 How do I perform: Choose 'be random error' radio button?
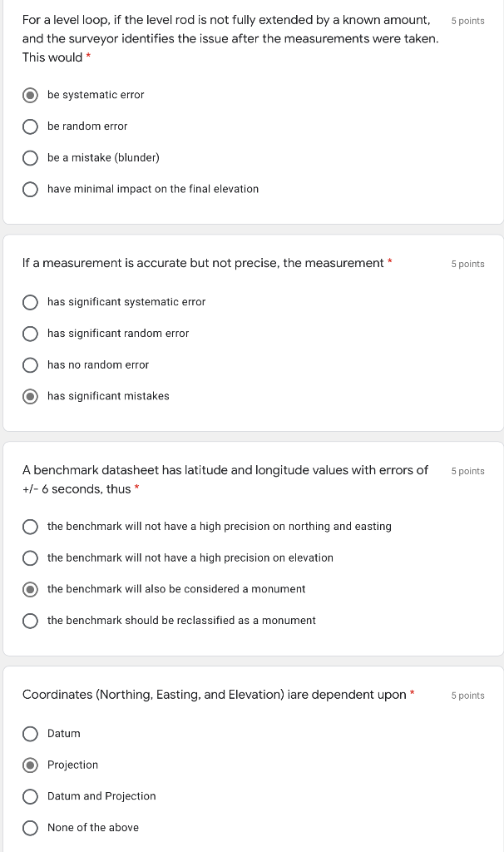[30, 126]
